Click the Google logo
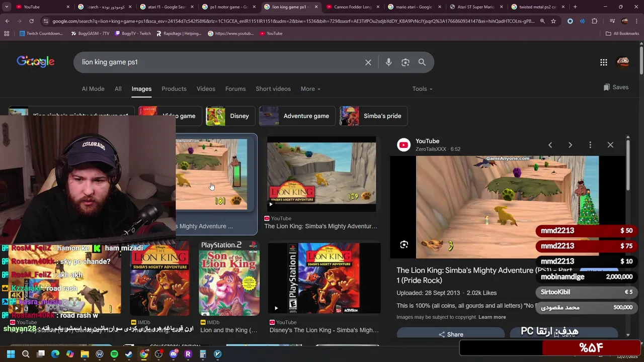 [36, 61]
